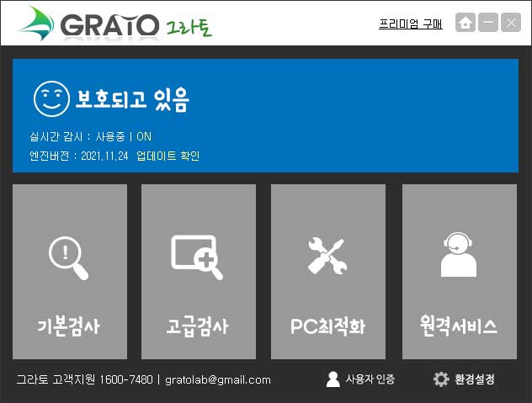
Task: Open the 프리미엄 구매 link
Action: click(x=411, y=24)
